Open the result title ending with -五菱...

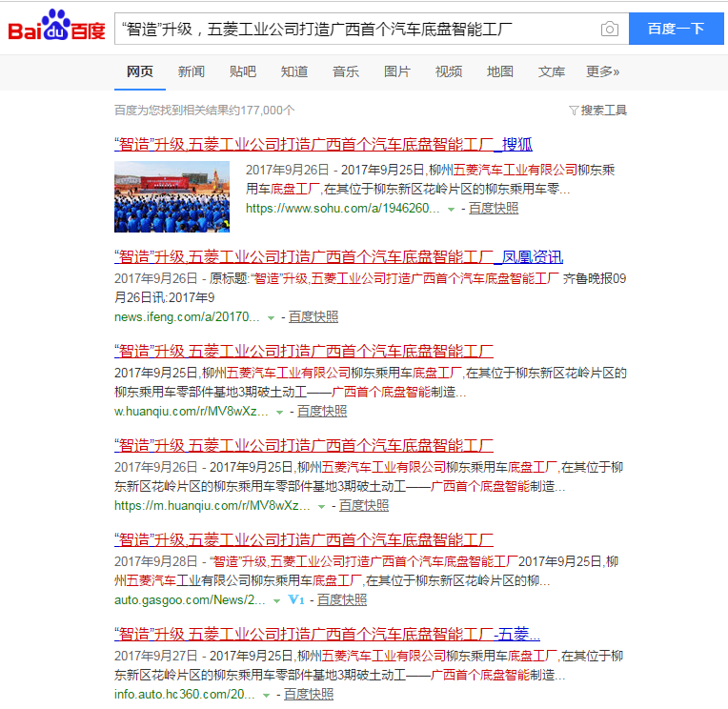[x=327, y=634]
